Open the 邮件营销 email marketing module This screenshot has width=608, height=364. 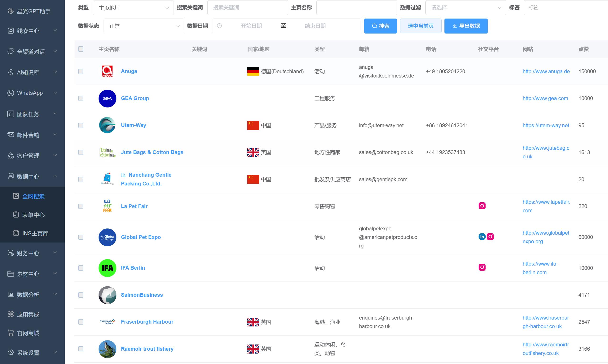click(x=28, y=135)
